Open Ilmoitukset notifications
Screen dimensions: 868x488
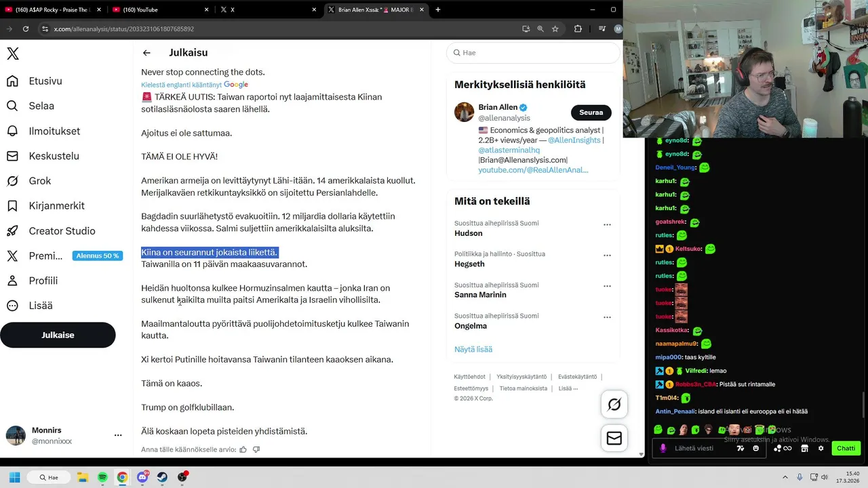coord(43,131)
